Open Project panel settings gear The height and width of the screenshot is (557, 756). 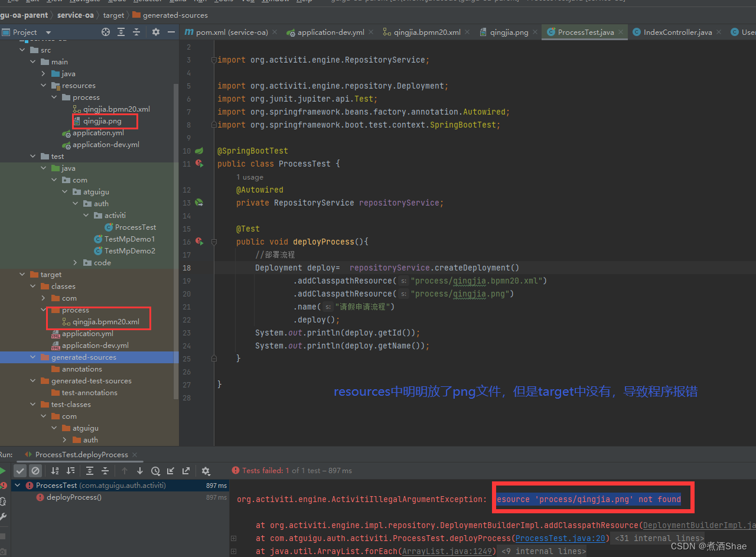(156, 32)
